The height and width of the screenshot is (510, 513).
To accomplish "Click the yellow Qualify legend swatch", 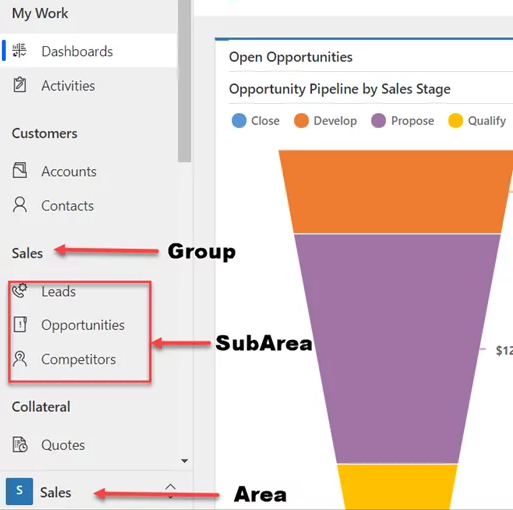I will click(455, 120).
